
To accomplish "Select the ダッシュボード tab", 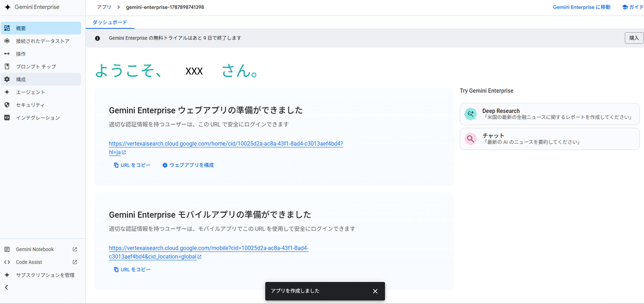I will coord(110,22).
